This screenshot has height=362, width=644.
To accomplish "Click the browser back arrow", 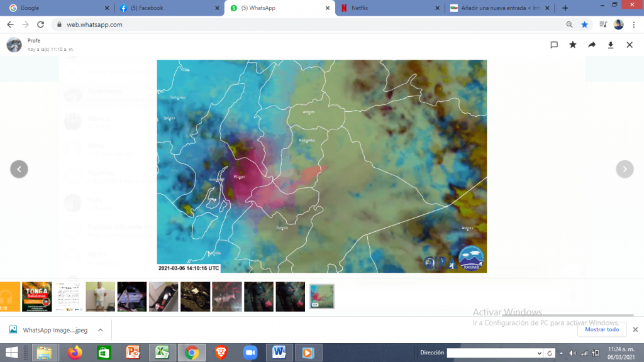I will click(10, 25).
